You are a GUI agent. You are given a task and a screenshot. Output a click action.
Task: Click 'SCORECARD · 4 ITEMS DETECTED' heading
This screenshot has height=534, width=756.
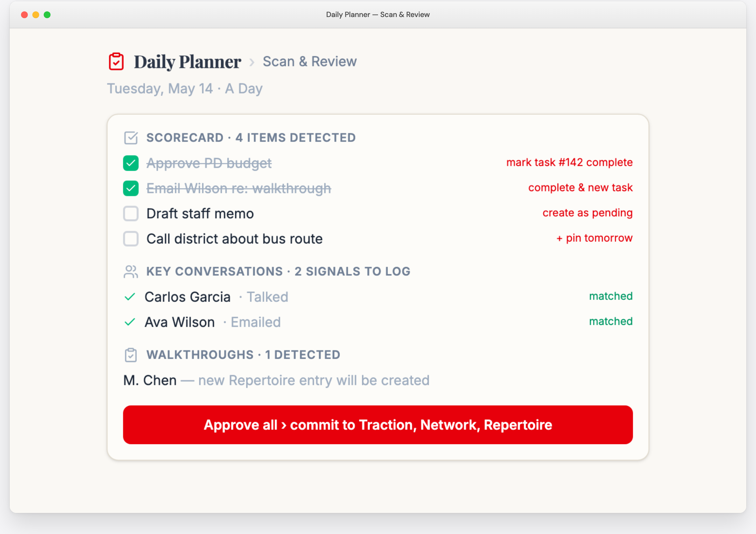(251, 138)
